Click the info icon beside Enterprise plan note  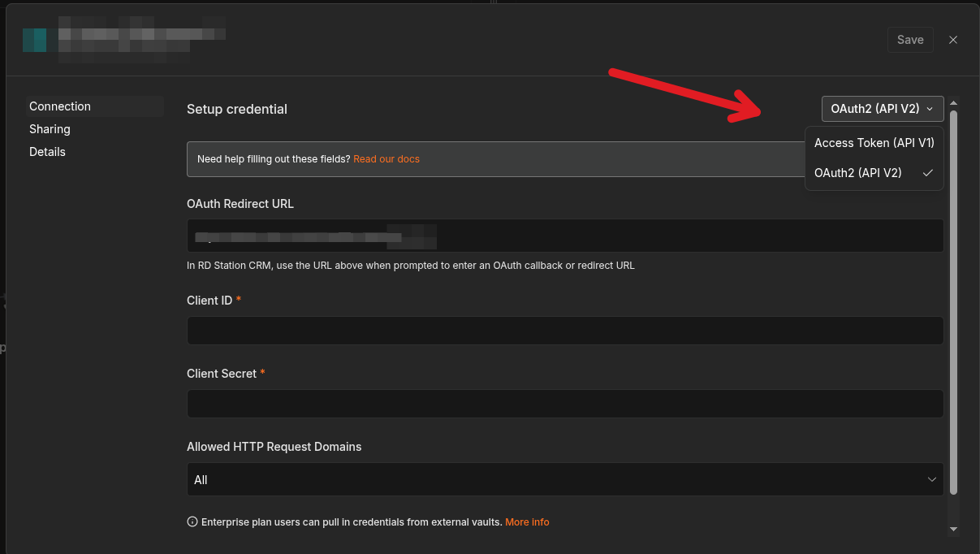pyautogui.click(x=192, y=522)
